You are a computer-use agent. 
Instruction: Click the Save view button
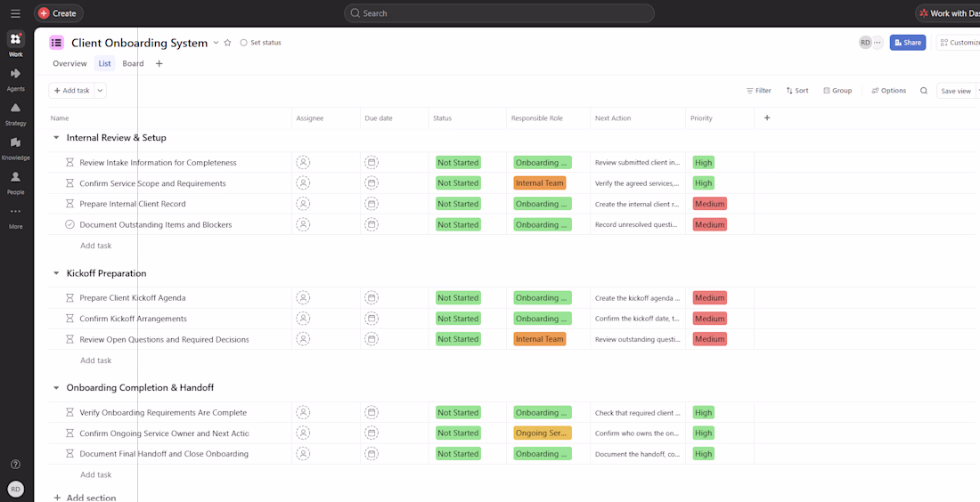click(x=956, y=91)
